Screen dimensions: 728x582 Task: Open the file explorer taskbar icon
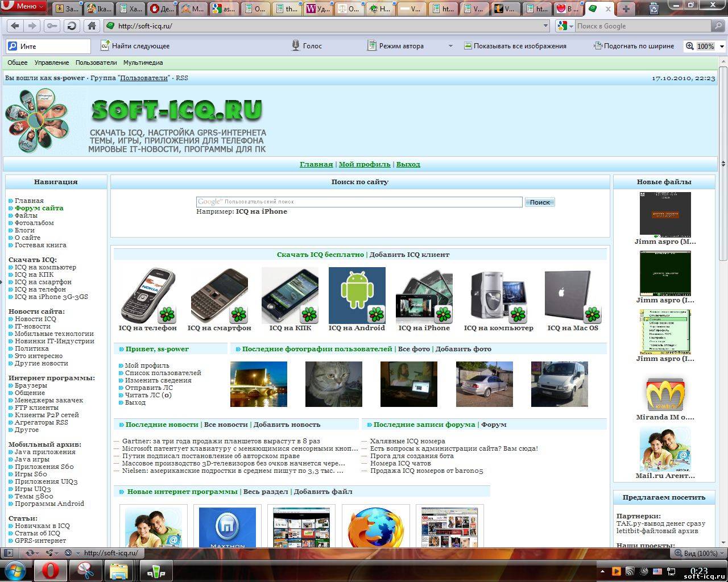click(119, 570)
